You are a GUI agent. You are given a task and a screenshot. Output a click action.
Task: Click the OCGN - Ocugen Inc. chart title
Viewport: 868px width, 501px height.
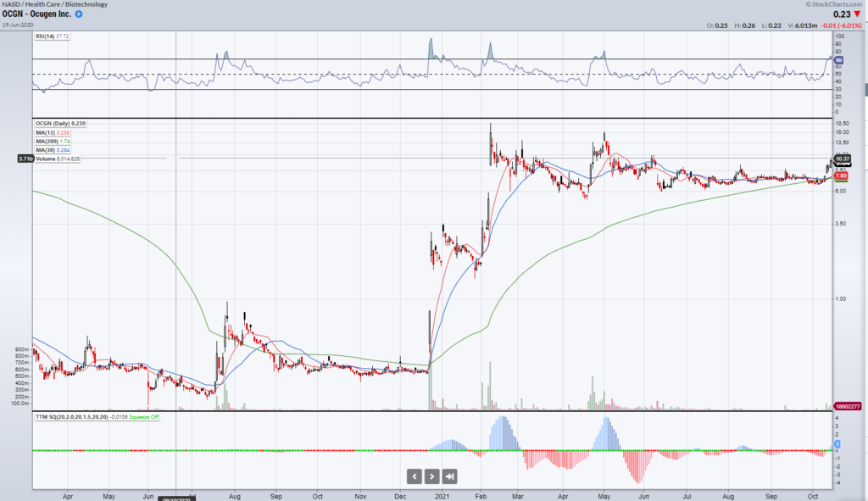click(x=36, y=14)
